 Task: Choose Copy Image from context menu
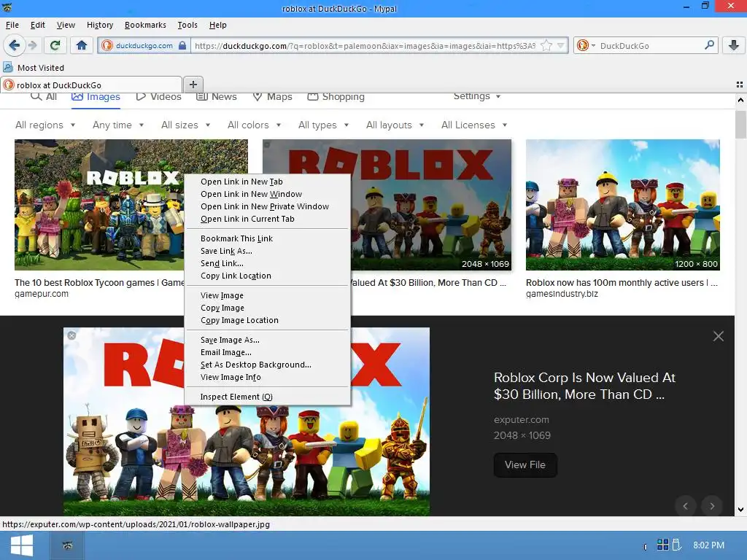(267, 308)
